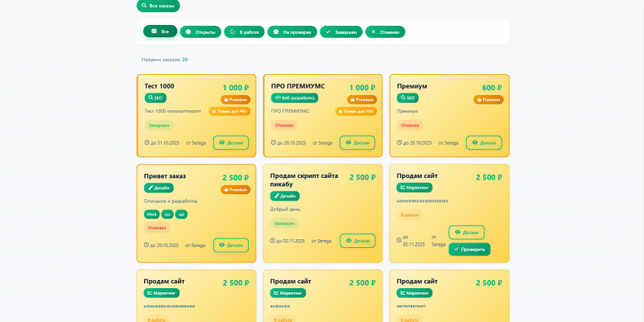
Task: Click the SEO tag on Тест 1000 card
Action: tap(155, 98)
